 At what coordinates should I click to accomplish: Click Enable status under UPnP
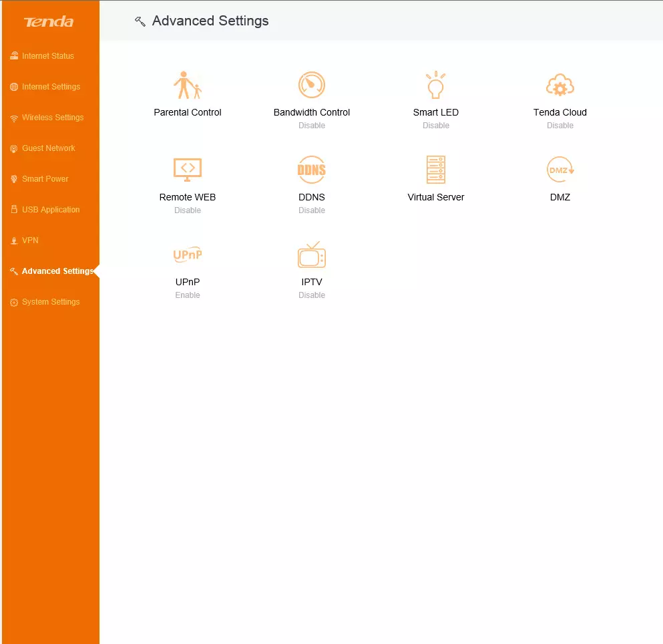coord(188,295)
